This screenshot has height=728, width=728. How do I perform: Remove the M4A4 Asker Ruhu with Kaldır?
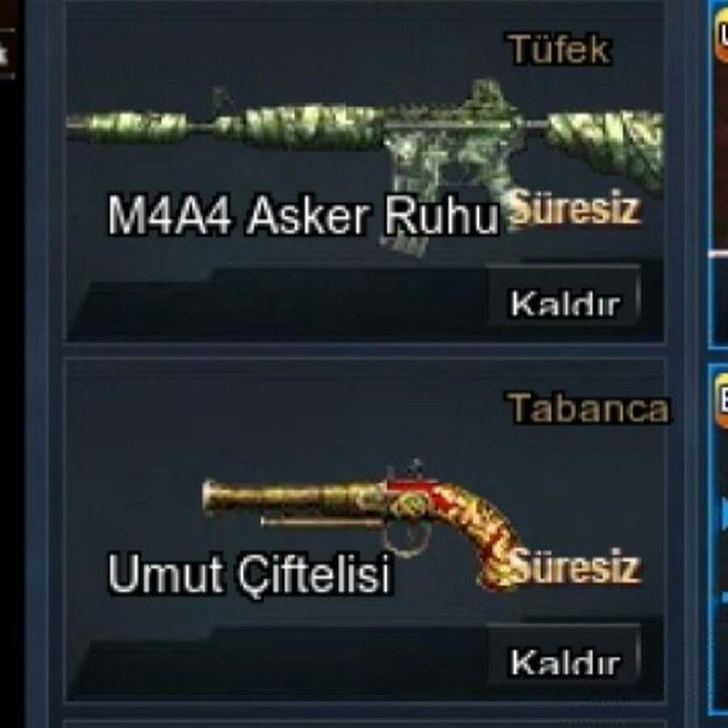coord(565,304)
